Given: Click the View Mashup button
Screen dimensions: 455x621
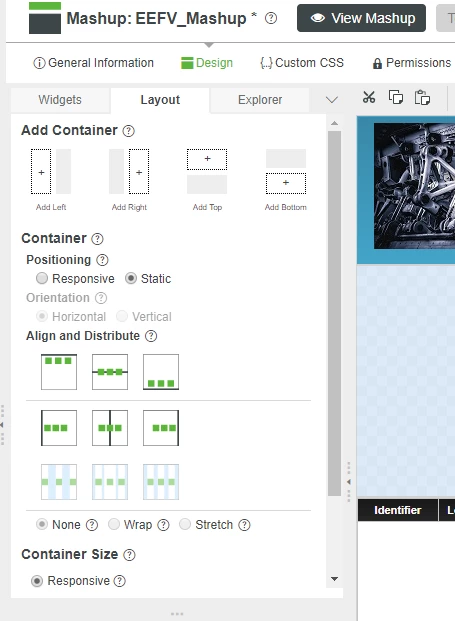Looking at the screenshot, I should click(x=362, y=18).
